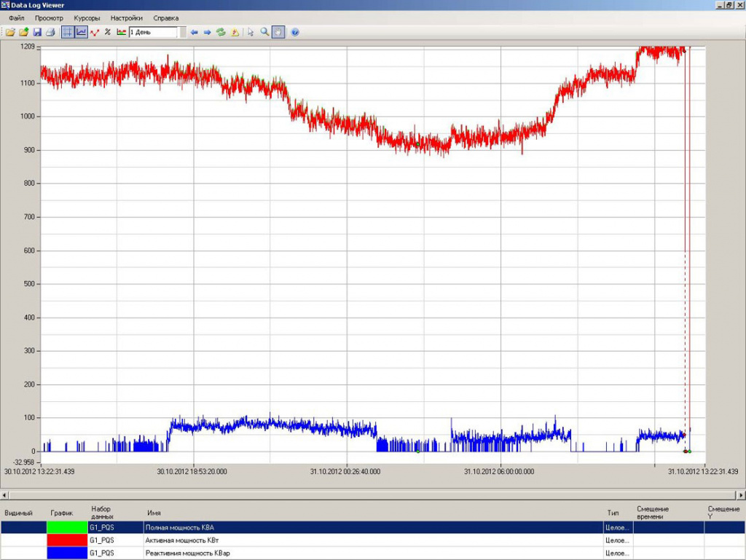This screenshot has width=746, height=560.
Task: Click the yellow warning triangle icon
Action: (x=235, y=32)
